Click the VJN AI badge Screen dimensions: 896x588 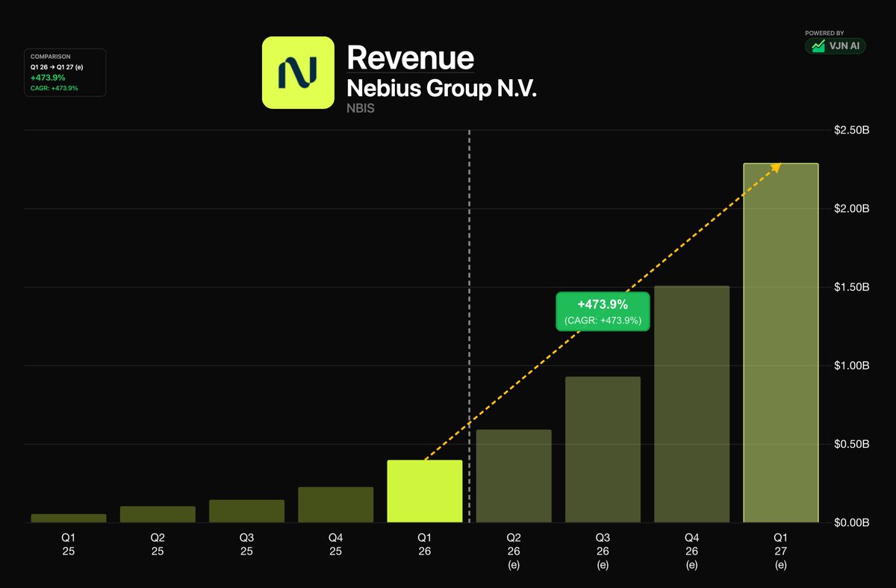(835, 46)
